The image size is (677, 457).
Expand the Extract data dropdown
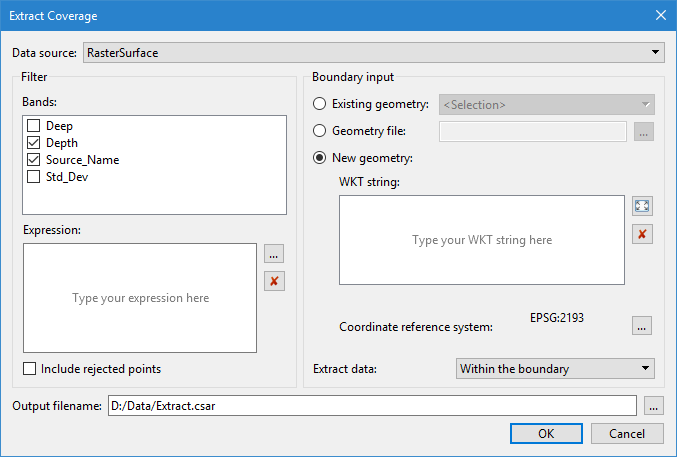pyautogui.click(x=555, y=369)
